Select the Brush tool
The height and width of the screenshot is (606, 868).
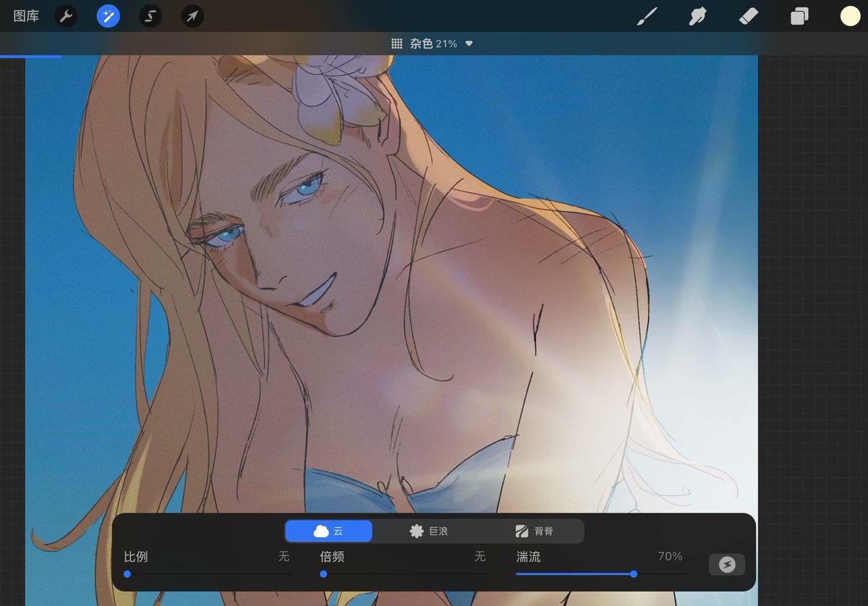tap(647, 16)
